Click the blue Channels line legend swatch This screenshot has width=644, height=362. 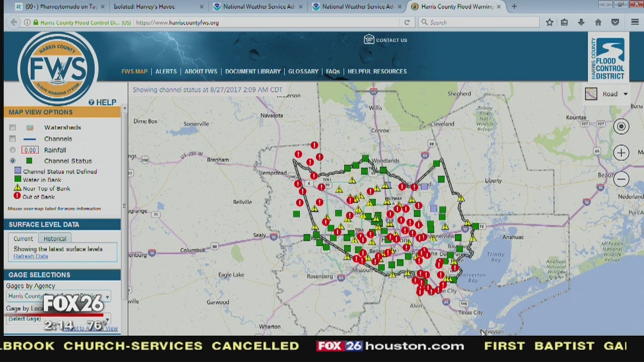[x=30, y=139]
